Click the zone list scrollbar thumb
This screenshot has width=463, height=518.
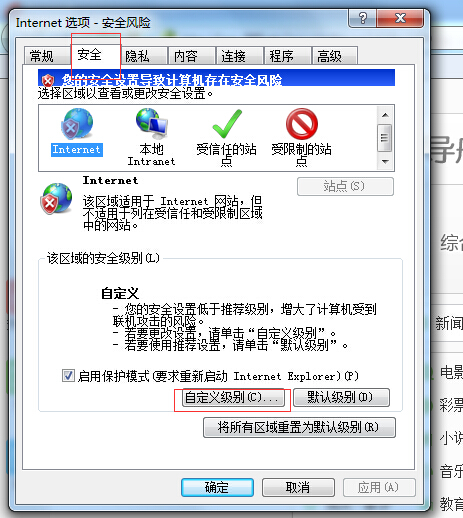point(385,138)
